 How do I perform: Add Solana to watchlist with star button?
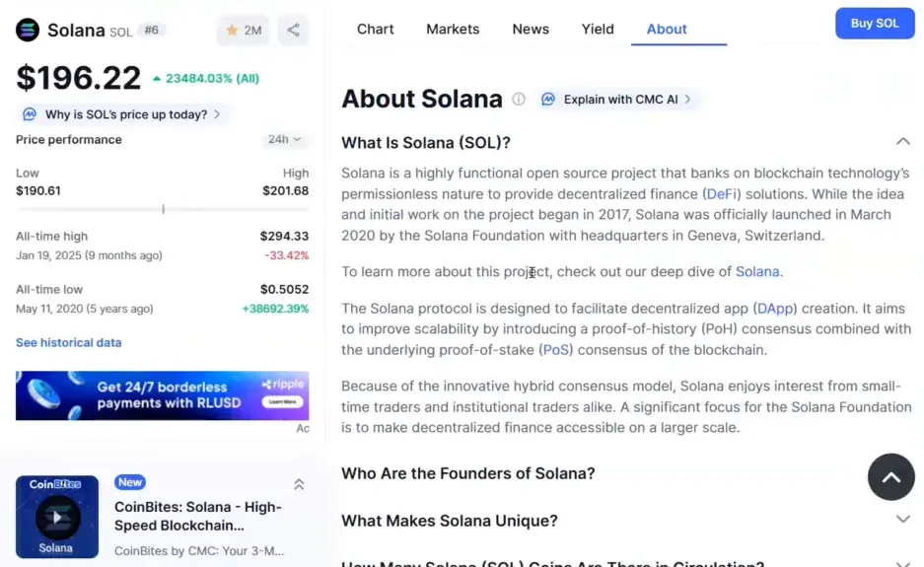point(244,30)
